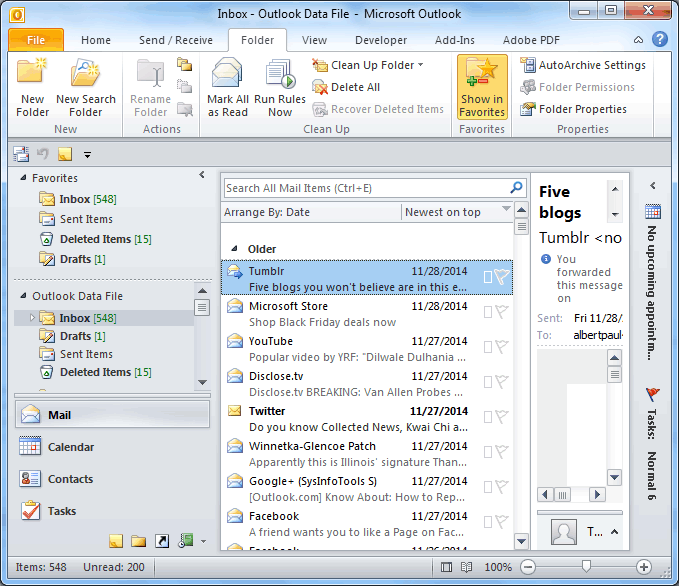Click the category box on the Disclose.tv message
679x586 pixels.
click(x=488, y=382)
